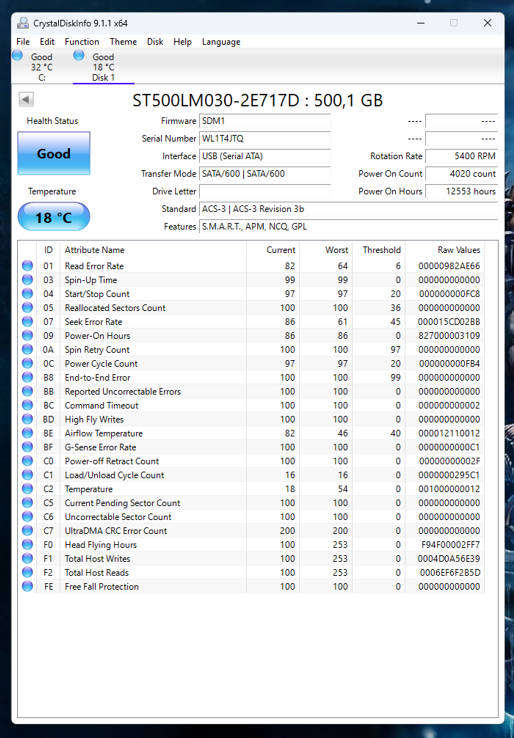Click status orb for Read Error Rate
This screenshot has width=514, height=738.
[27, 265]
